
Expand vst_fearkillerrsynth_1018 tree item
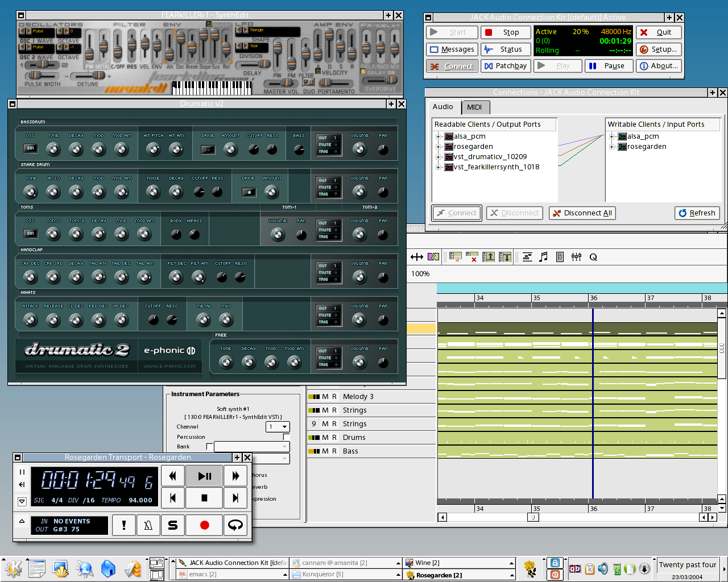coord(439,167)
